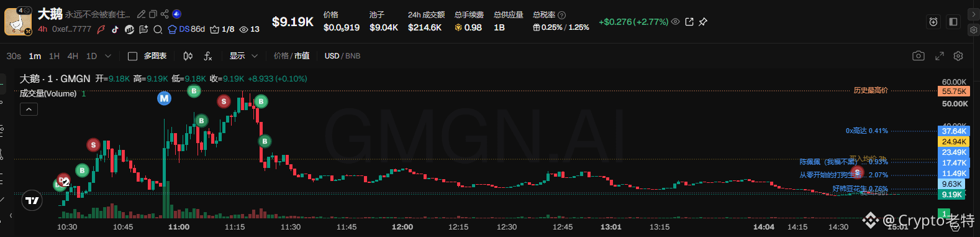Screen dimensions: 980x237
Task: Select the 4H timeframe
Action: [73, 56]
